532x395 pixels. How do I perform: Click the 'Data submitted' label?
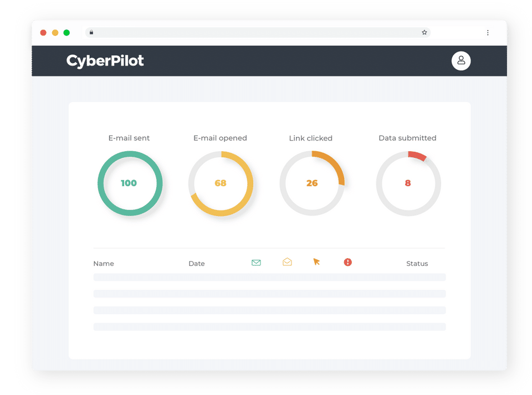point(407,138)
